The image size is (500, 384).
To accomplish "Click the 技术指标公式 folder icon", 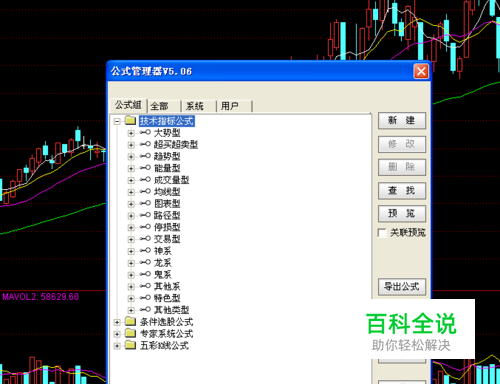I will click(x=131, y=121).
